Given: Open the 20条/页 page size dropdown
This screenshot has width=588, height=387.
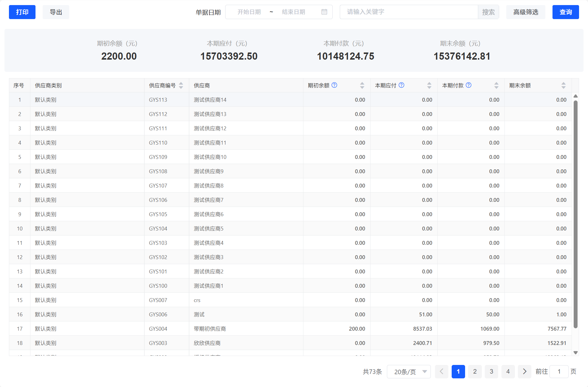Looking at the screenshot, I should point(409,371).
